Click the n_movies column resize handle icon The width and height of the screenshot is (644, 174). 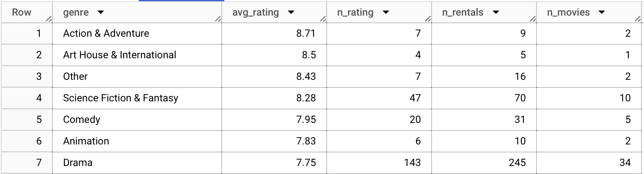638,19
